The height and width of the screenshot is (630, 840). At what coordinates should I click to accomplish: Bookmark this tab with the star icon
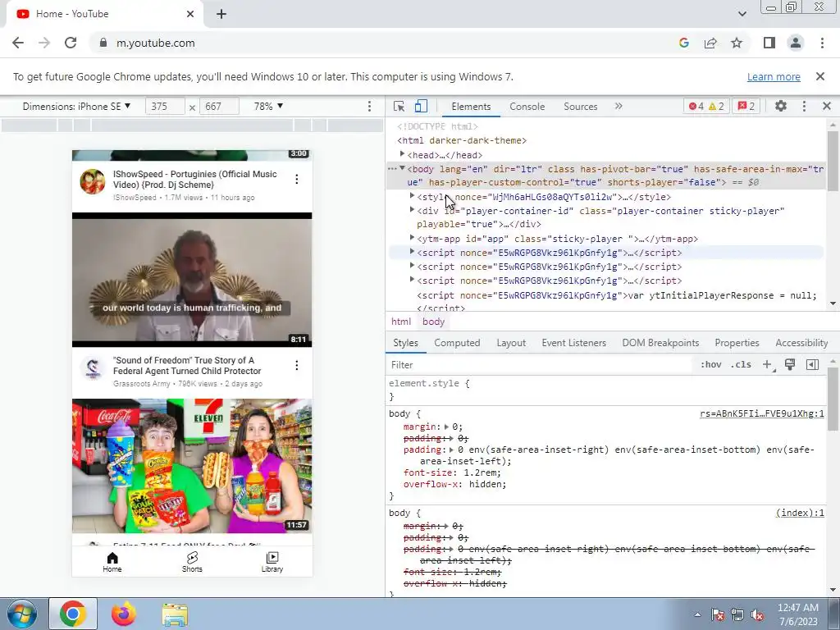tap(737, 43)
